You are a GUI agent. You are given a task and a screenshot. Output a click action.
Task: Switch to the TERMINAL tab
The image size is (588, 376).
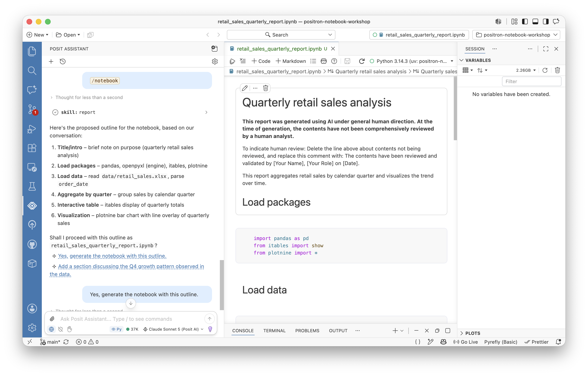[x=274, y=331]
